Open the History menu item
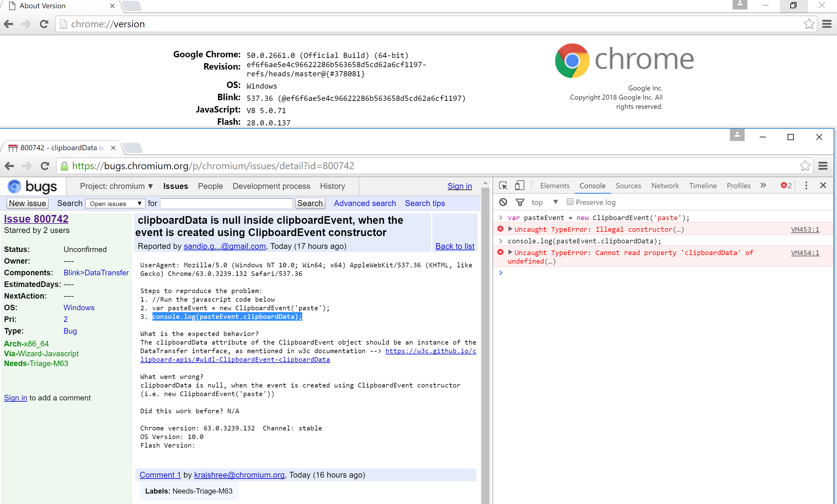 (332, 186)
